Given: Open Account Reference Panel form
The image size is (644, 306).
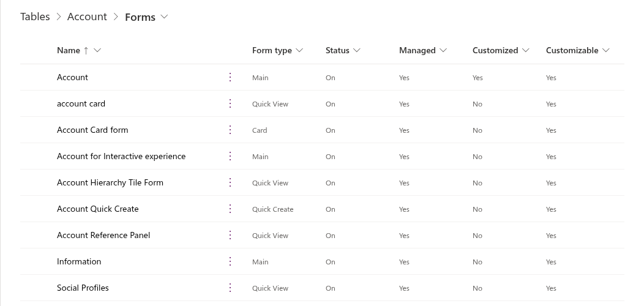Looking at the screenshot, I should point(103,235).
